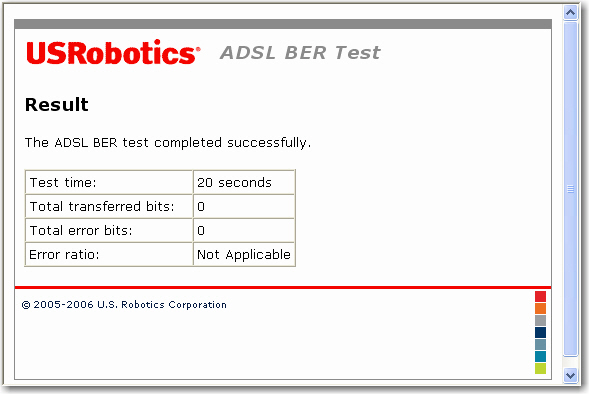Screen dimensions: 589x394
Task: Click the lime green color square
Action: [x=540, y=368]
